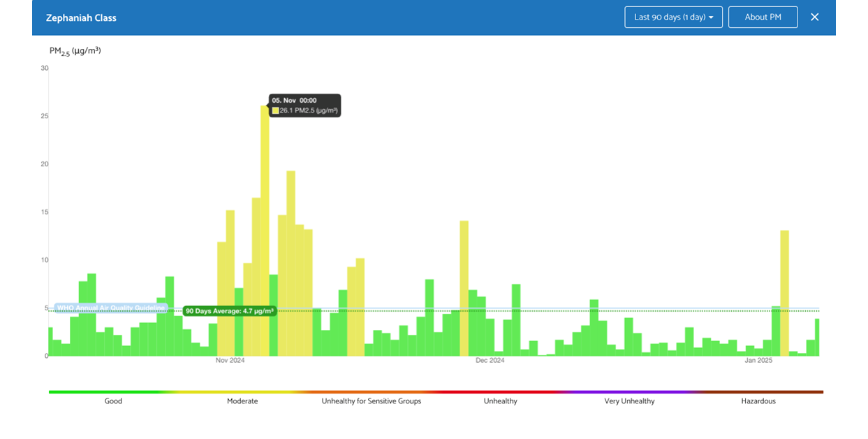Open the About PM information panel
Image resolution: width=868 pixels, height=439 pixels.
coord(763,17)
